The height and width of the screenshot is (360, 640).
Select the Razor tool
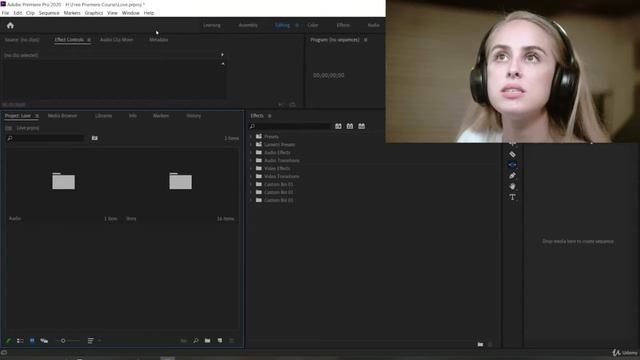tap(512, 154)
